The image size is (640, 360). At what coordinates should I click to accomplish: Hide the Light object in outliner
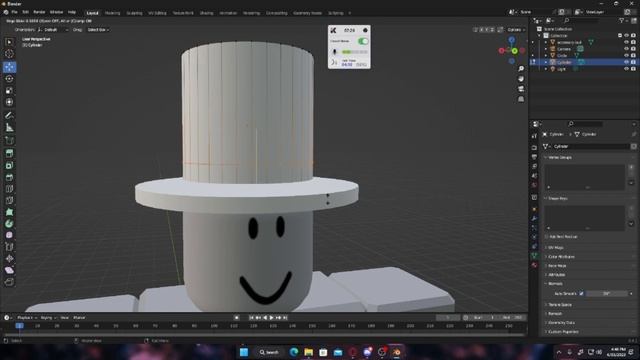(x=627, y=69)
